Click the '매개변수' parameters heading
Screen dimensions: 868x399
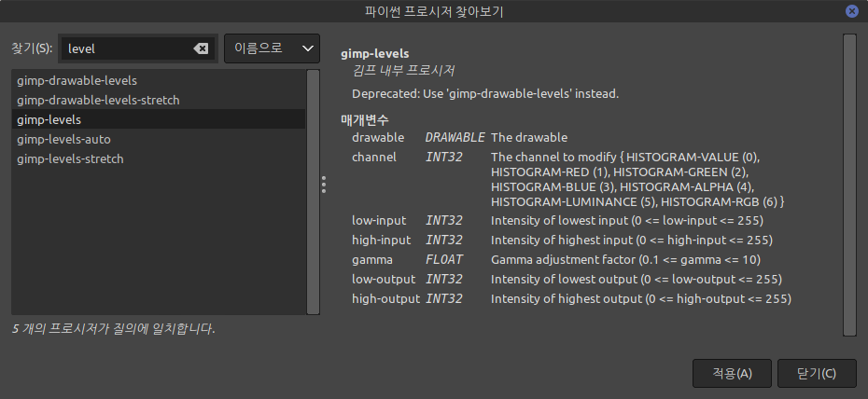(x=365, y=119)
